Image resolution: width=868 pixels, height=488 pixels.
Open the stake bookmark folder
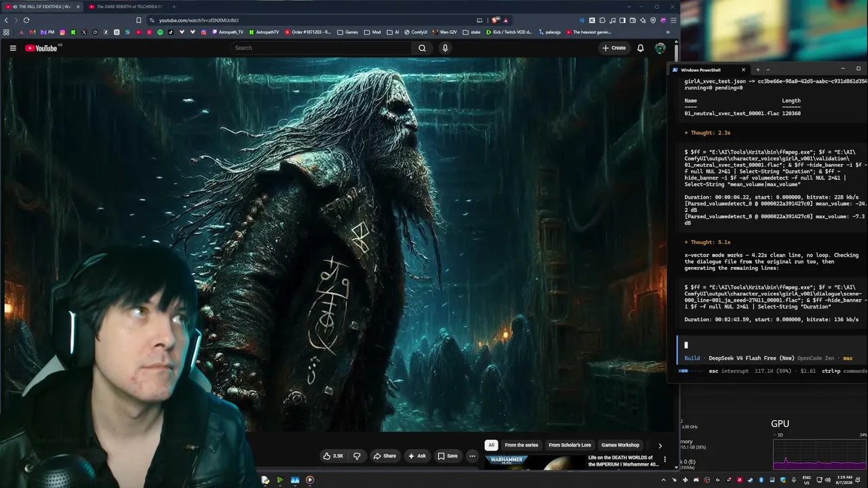(471, 32)
